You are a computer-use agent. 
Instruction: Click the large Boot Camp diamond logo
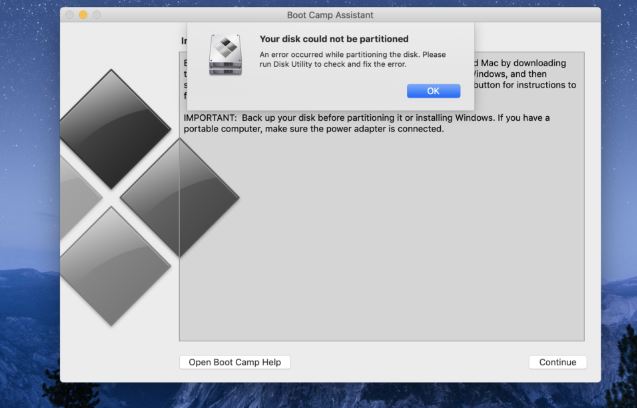coord(150,197)
